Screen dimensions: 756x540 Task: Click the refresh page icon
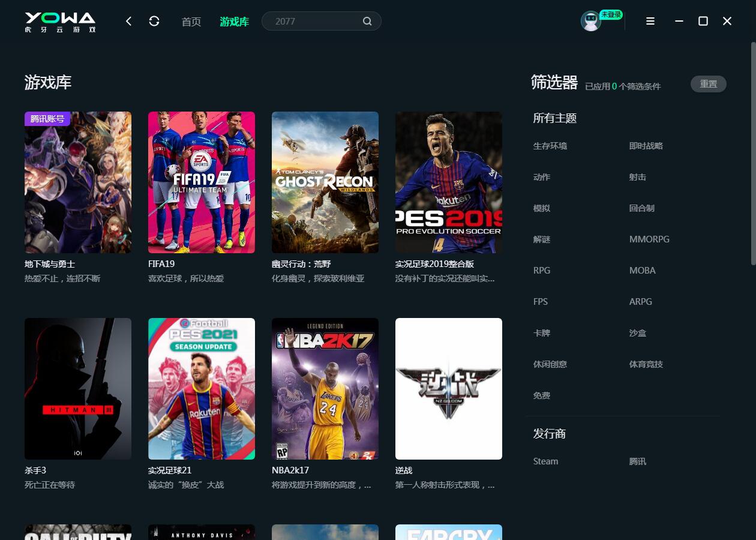pos(154,22)
